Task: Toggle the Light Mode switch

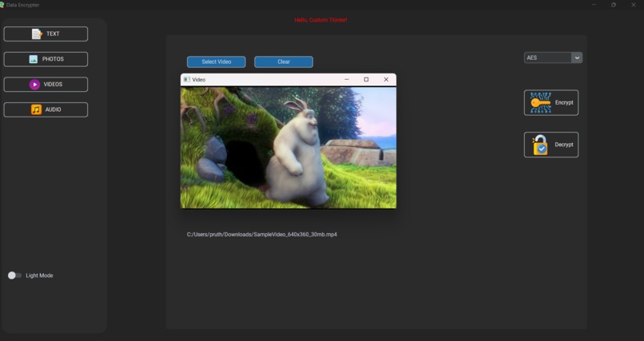Action: tap(14, 276)
